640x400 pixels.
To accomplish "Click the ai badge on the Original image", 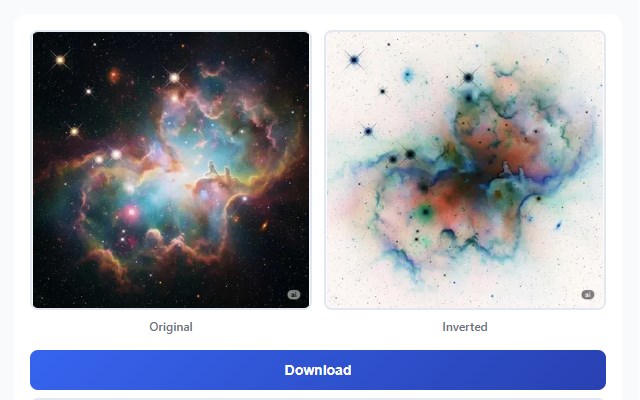I will click(x=294, y=295).
